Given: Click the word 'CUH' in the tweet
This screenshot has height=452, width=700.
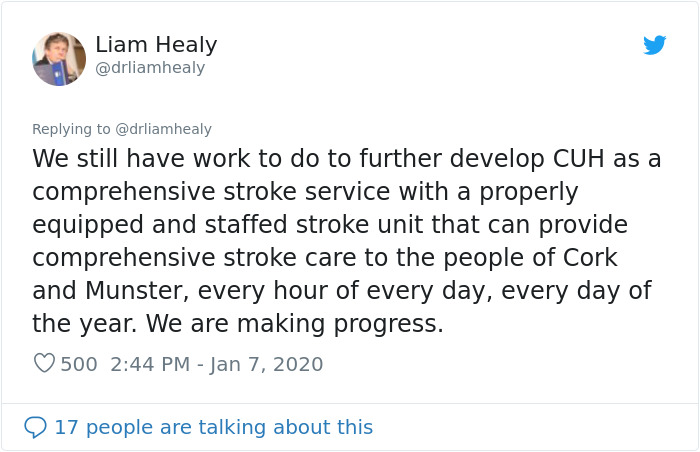Looking at the screenshot, I should coord(579,159).
